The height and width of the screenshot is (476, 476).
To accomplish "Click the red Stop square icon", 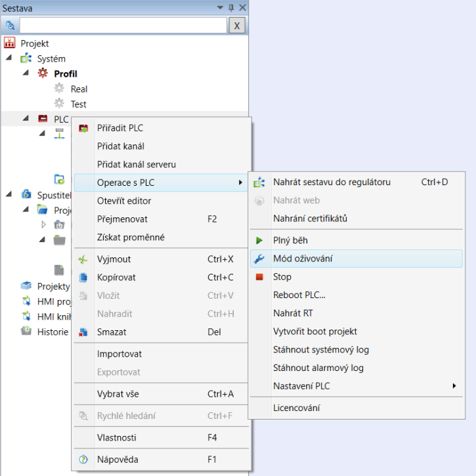I will pos(259,277).
